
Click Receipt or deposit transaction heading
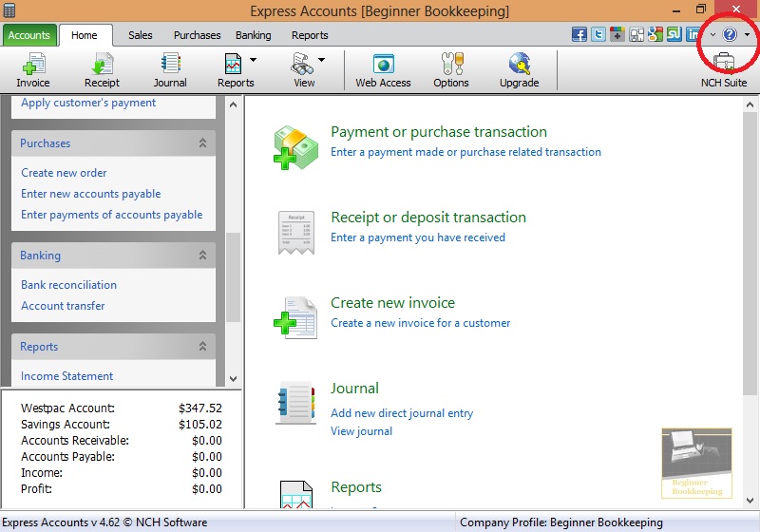tap(428, 218)
